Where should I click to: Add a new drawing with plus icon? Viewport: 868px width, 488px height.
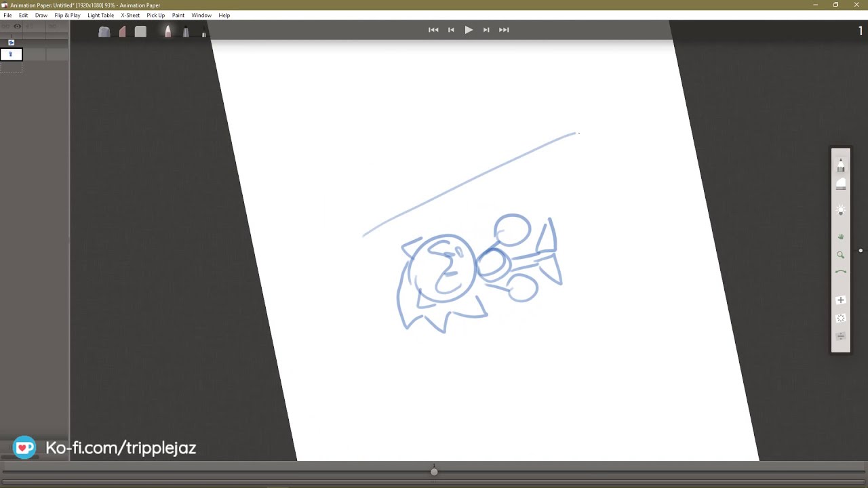coord(841,300)
